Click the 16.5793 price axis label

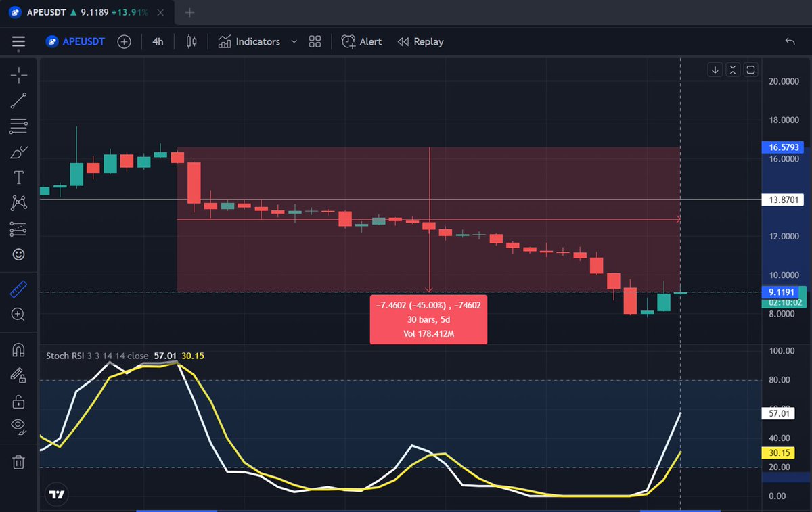tap(784, 146)
